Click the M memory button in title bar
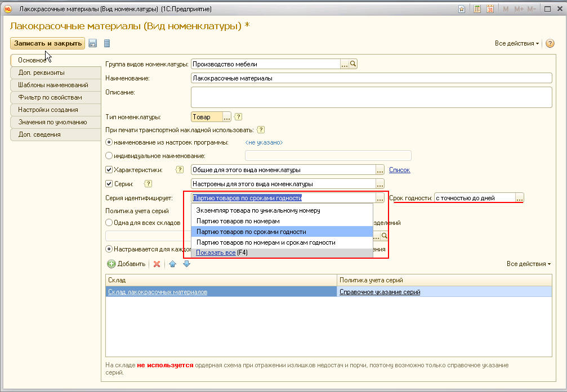The image size is (567, 392). click(x=506, y=9)
